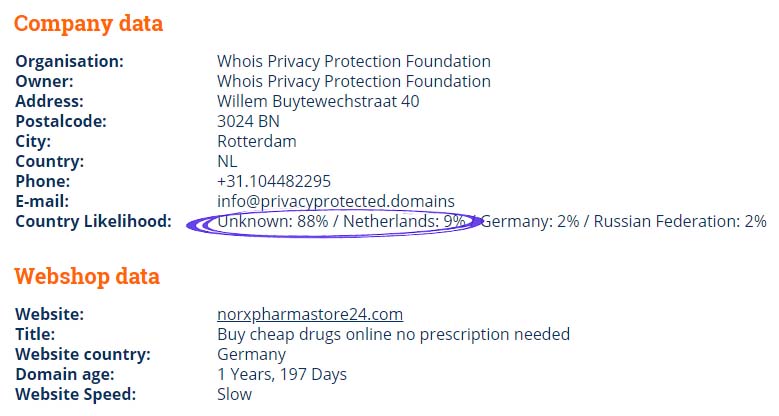This screenshot has width=779, height=416.
Task: Click the circled Unknown: 88% likelihood text
Action: pyautogui.click(x=273, y=221)
